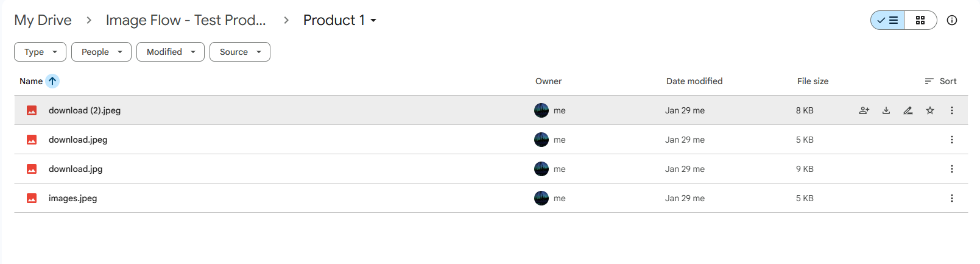
Task: Rename download (2).jpeg using the pencil icon
Action: coord(908,110)
